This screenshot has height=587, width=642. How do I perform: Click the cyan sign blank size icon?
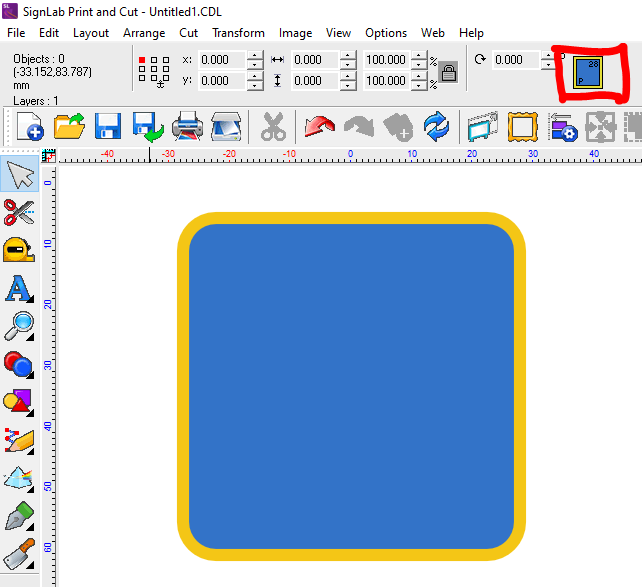coord(483,127)
